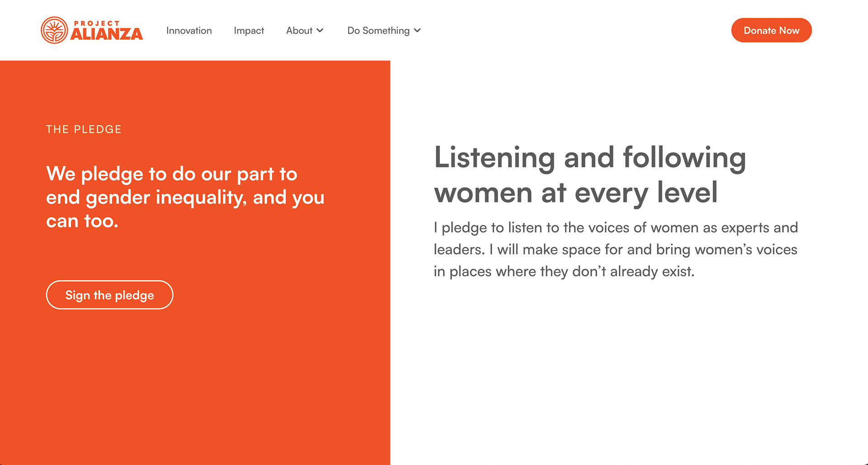Click the 'can too.' line of pledge heading

[82, 221]
